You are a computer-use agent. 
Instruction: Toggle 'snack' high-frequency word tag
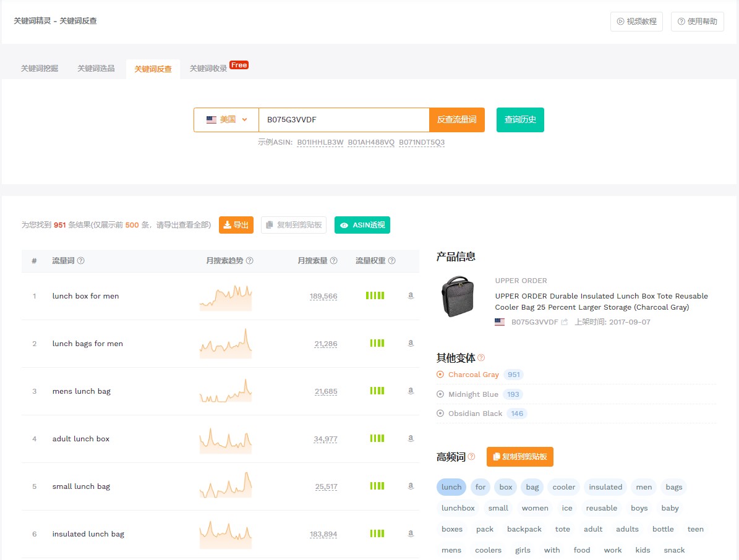(x=674, y=550)
